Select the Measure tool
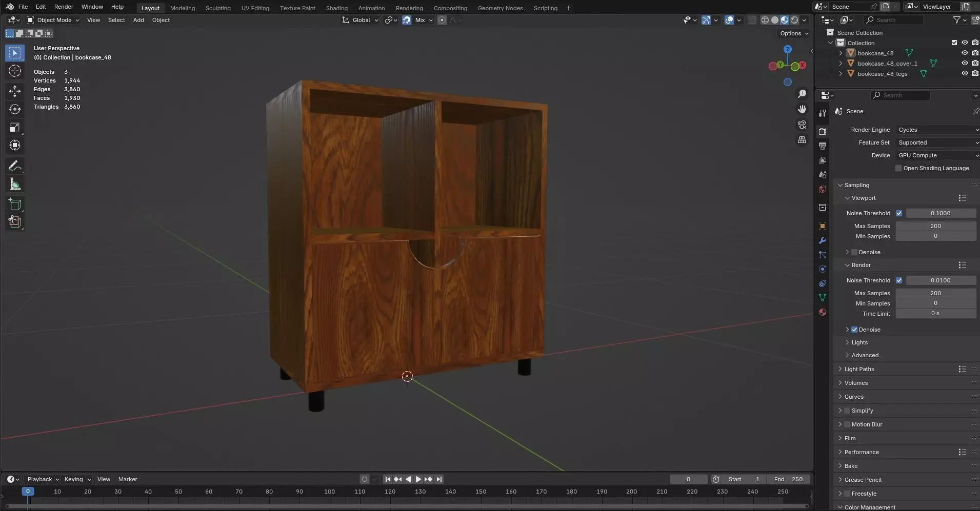Viewport: 980px width, 511px height. click(15, 184)
